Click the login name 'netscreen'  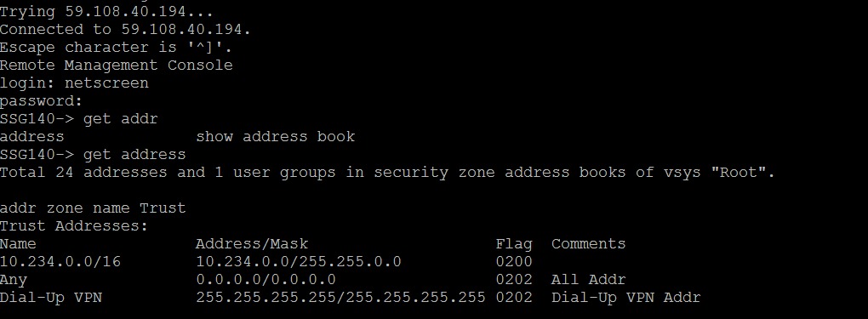107,83
